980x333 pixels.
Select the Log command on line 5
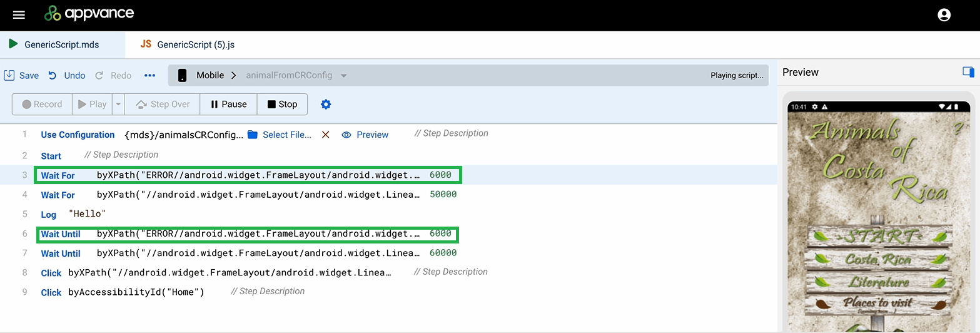(x=48, y=214)
